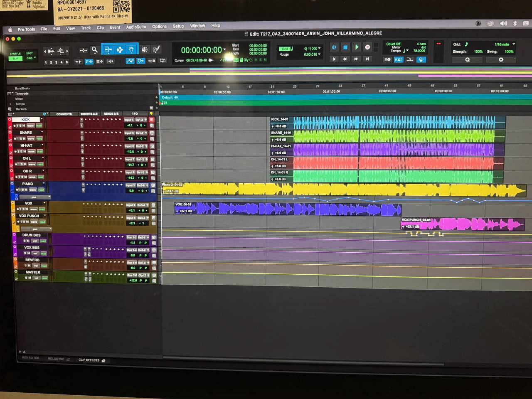Toggle the metronome click button
This screenshot has width=532, height=399.
399,59
